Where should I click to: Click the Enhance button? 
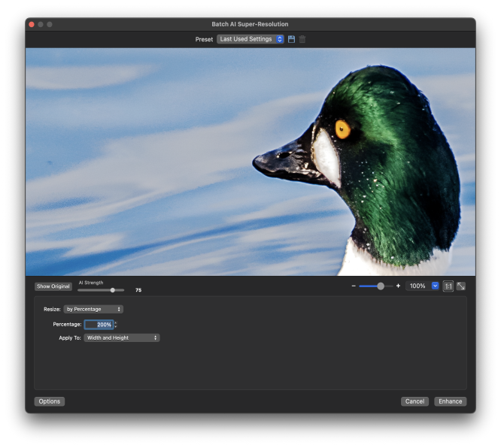[x=450, y=401]
